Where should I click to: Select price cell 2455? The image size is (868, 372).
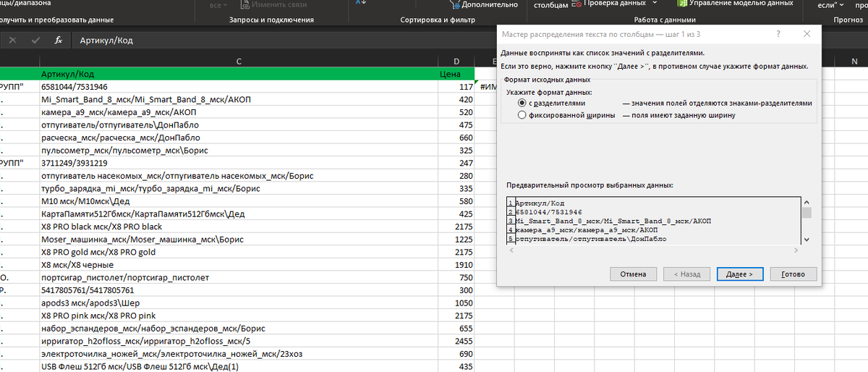[456, 341]
